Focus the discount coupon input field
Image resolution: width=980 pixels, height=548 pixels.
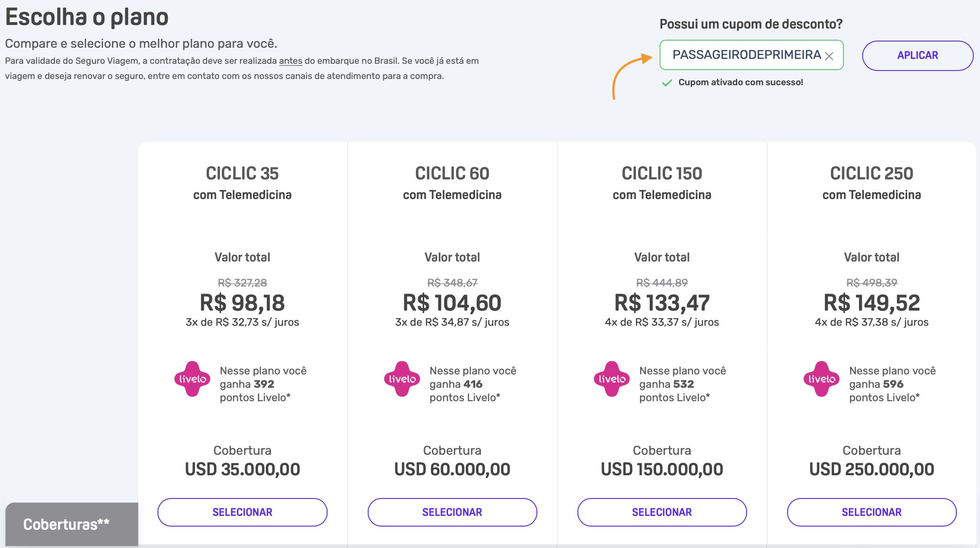coord(752,55)
